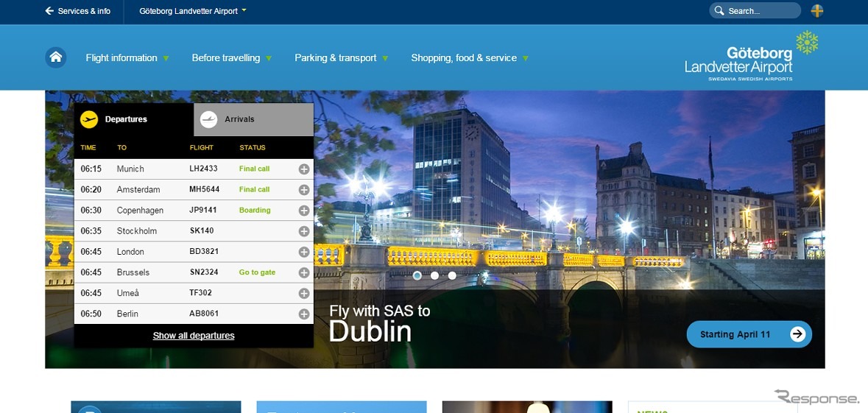Click the London destination cell
Viewport: 868px width, 413px height.
130,251
